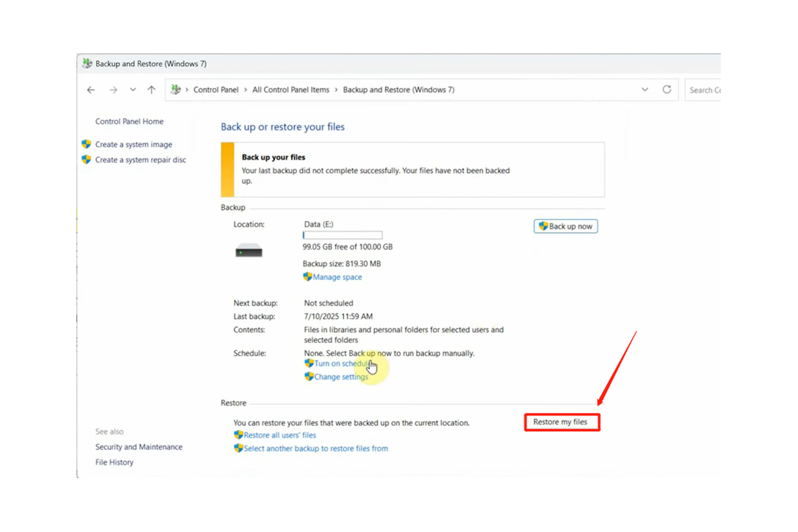Click the Search Control Panel field
Image resolution: width=798 pixels, height=532 pixels.
704,90
